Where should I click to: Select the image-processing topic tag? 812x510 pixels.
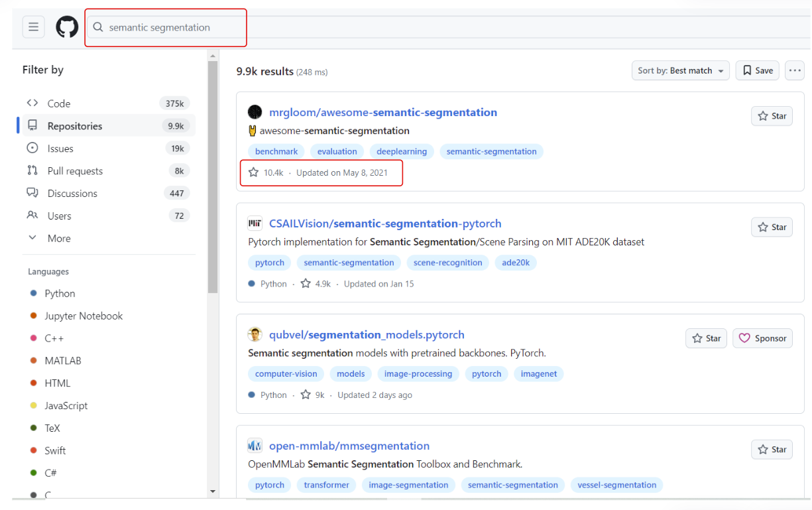coord(418,374)
